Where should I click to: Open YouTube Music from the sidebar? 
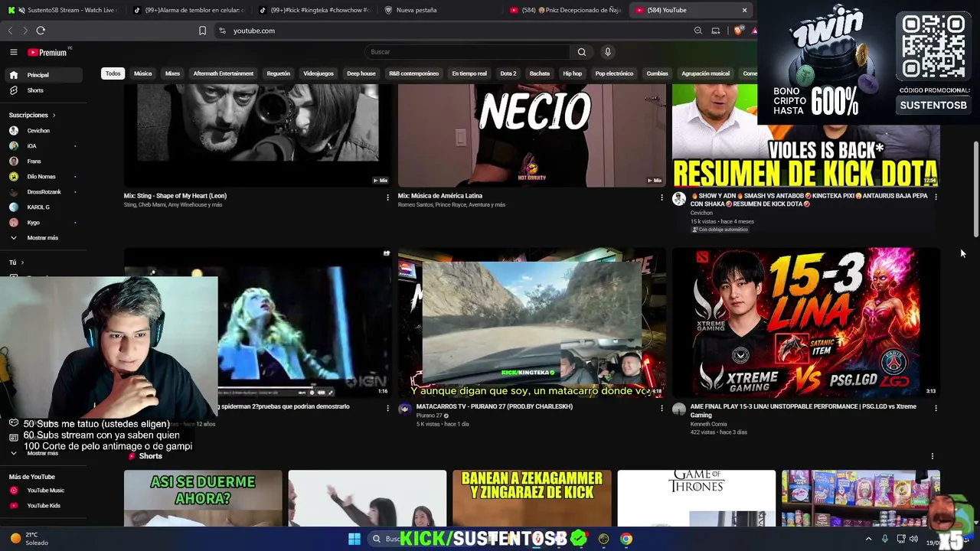[44, 491]
